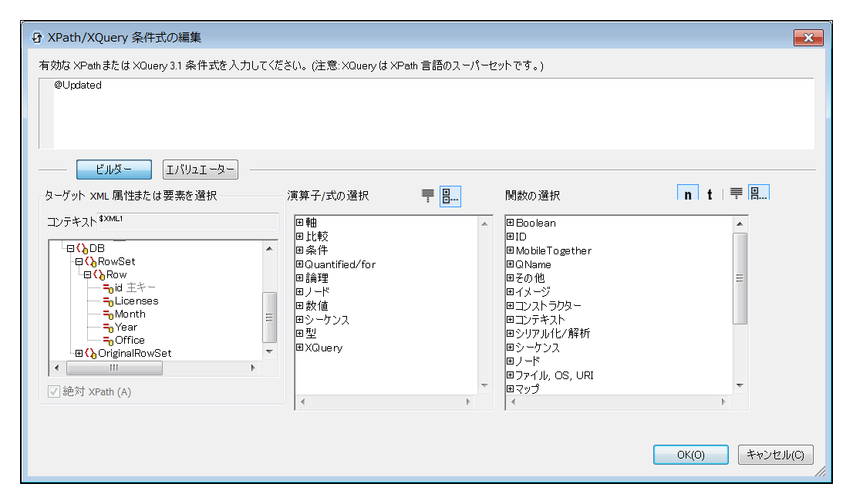The image size is (853, 504).
Task: Switch to the エバリュエーター tab
Action: (201, 170)
